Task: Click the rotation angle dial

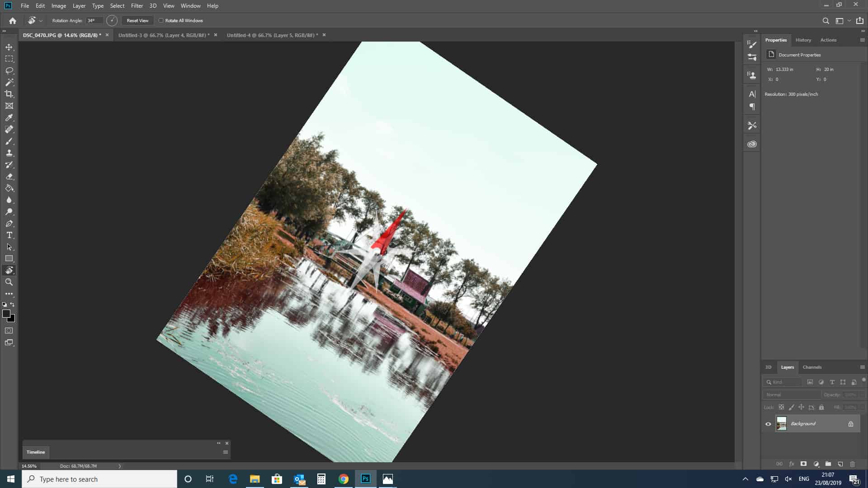Action: [x=112, y=21]
